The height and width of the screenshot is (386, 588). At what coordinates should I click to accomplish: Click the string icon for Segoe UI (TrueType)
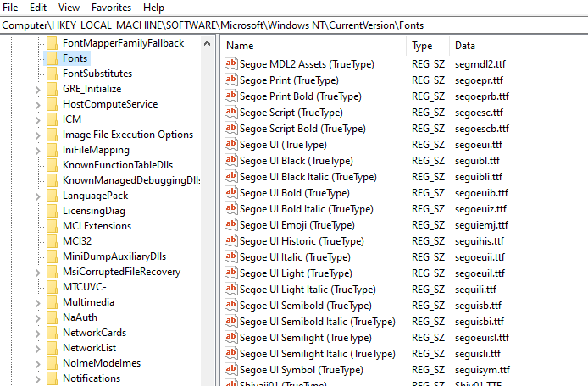(x=231, y=144)
